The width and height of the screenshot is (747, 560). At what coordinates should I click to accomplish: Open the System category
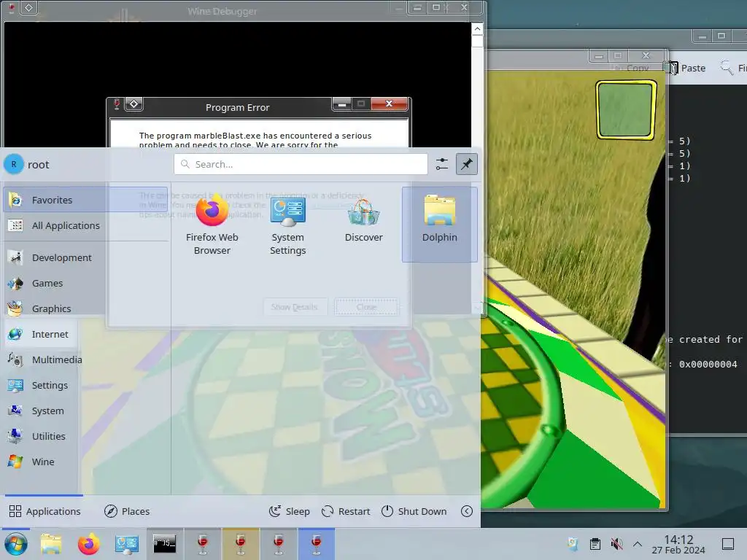[85, 411]
